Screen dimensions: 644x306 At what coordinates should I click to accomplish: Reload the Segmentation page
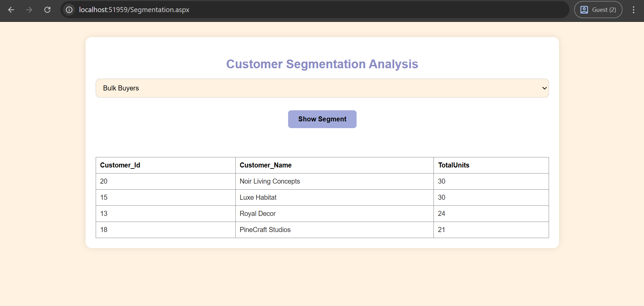[47, 10]
